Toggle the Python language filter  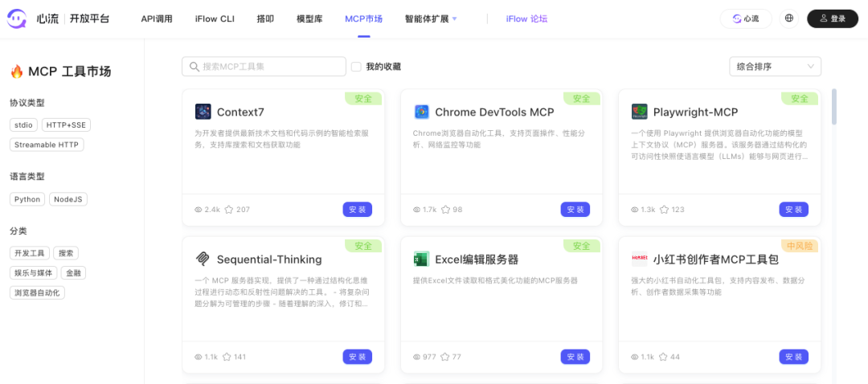27,199
